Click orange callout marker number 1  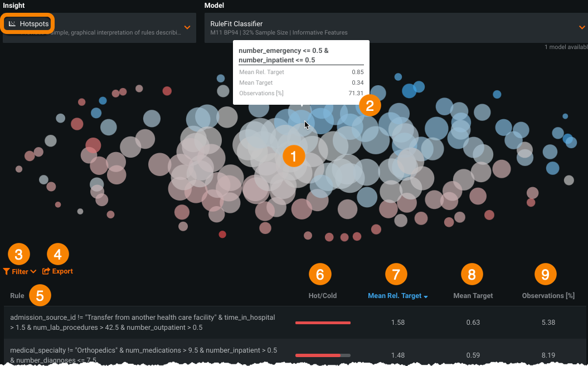pyautogui.click(x=294, y=155)
